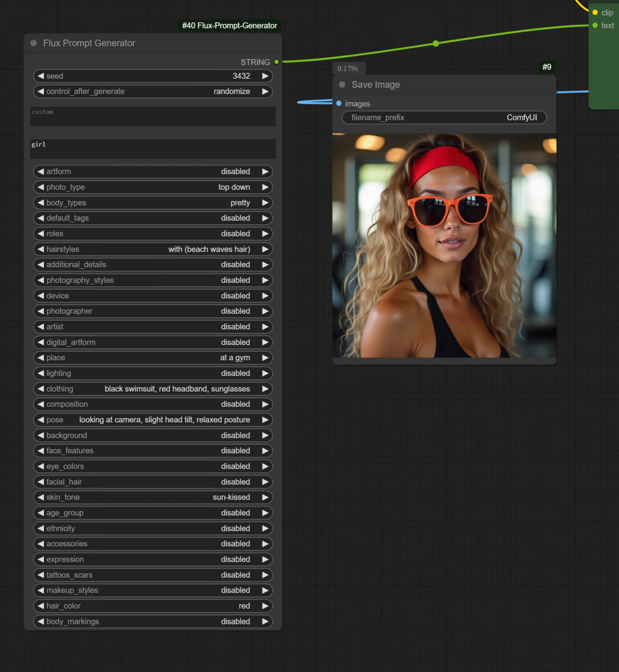The height and width of the screenshot is (672, 619).
Task: Click next arrow on hairstyles row
Action: (265, 249)
